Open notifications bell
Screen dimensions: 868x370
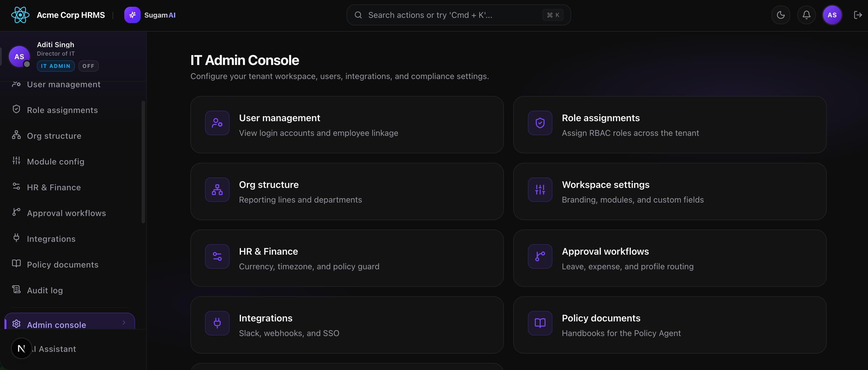(806, 15)
